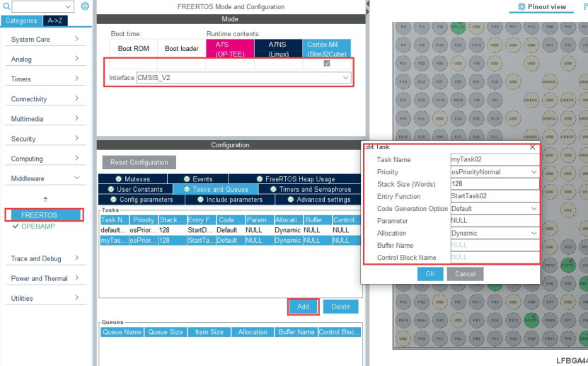Click the Parameter field NULL
The height and width of the screenshot is (366, 588).
[x=495, y=220]
